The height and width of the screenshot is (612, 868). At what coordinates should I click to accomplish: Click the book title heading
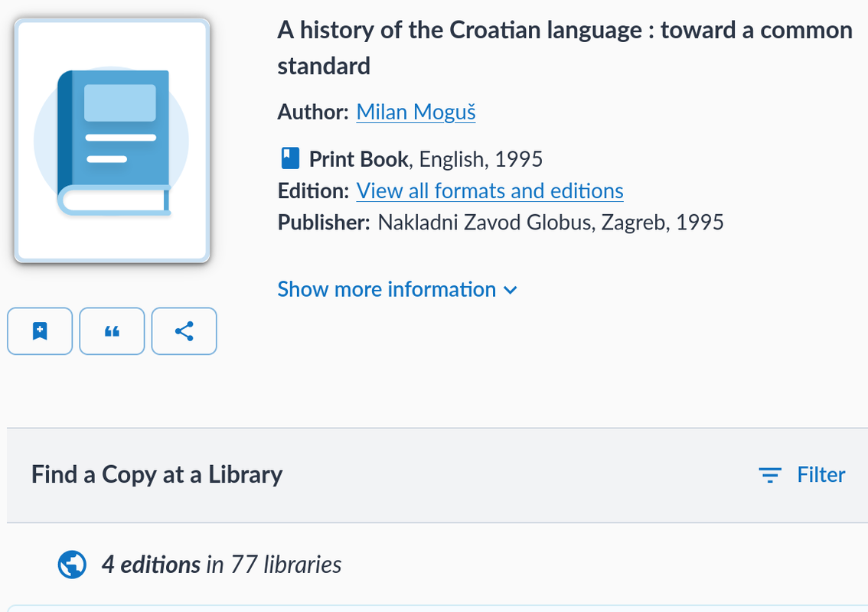point(565,48)
